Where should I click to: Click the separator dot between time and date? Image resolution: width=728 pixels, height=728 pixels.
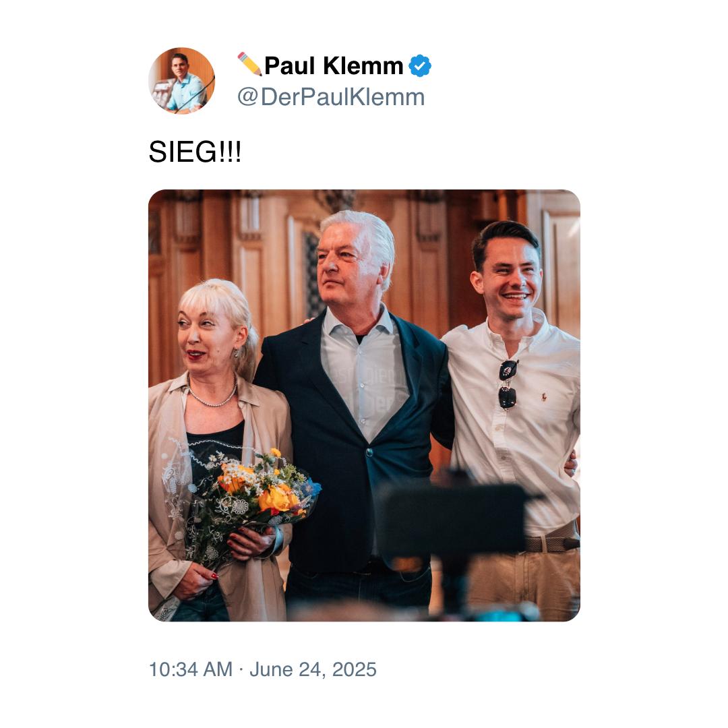tap(241, 669)
